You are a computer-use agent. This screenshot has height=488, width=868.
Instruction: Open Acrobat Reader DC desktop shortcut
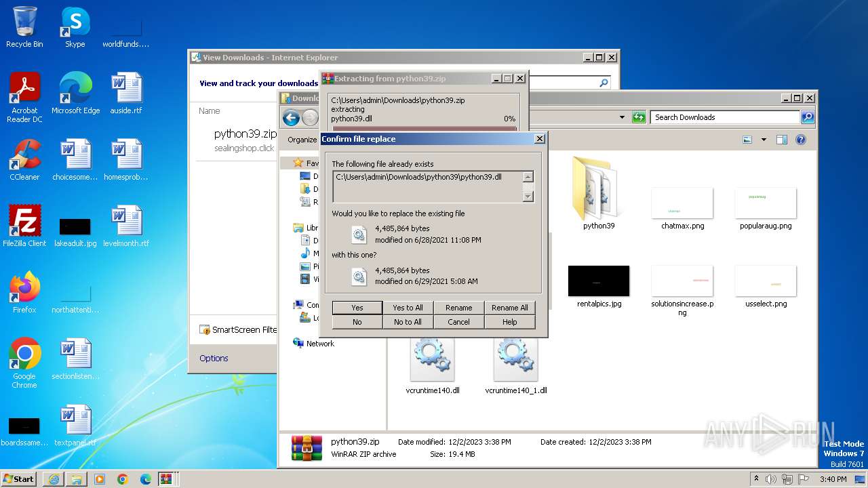(24, 98)
